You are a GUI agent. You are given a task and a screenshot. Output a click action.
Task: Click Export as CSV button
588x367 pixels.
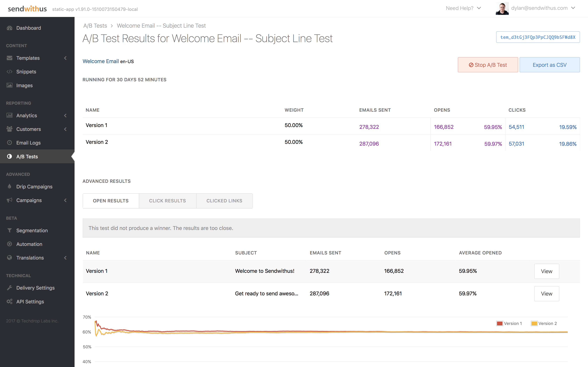[549, 65]
